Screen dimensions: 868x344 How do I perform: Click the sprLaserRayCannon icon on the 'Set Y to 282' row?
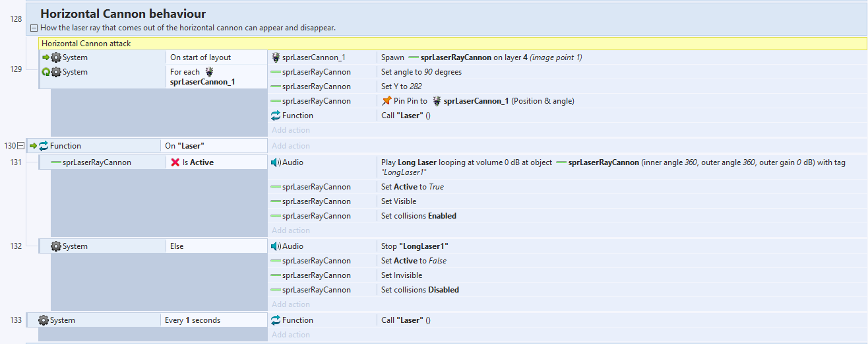pos(276,86)
